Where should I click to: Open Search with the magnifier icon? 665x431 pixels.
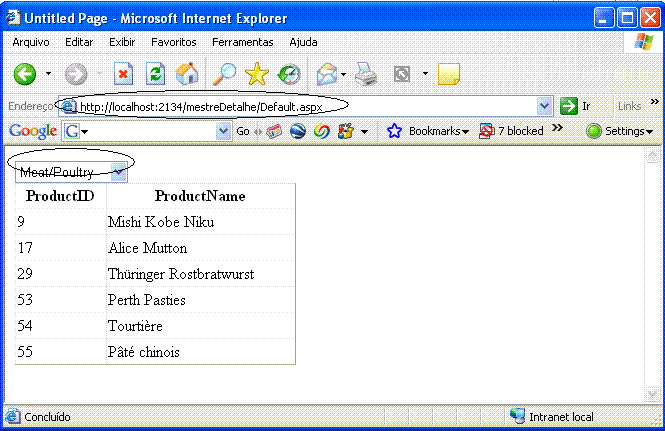[x=224, y=74]
